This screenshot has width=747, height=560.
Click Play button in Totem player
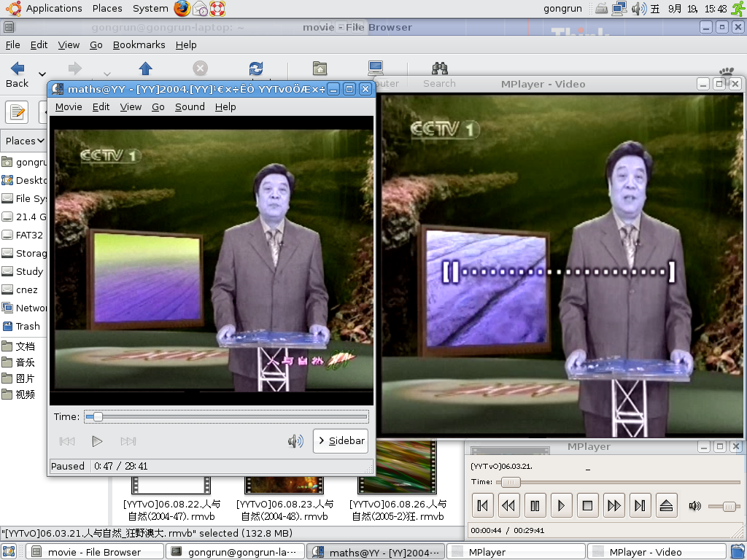coord(97,441)
